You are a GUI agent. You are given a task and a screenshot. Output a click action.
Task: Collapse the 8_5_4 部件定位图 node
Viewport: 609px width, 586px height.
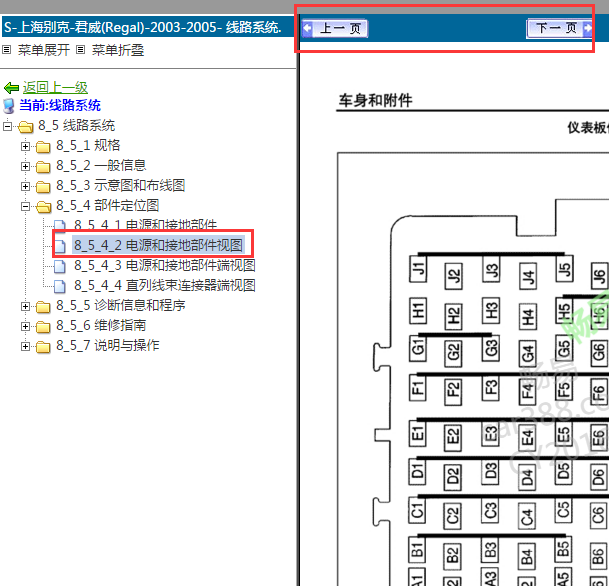25,206
